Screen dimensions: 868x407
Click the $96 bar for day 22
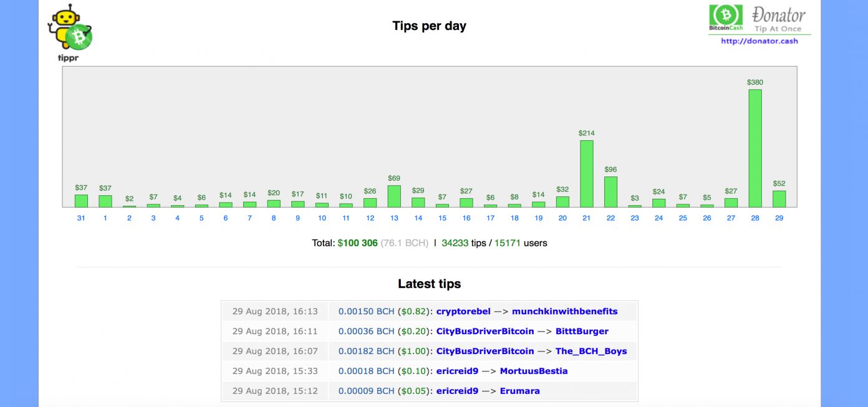click(610, 192)
